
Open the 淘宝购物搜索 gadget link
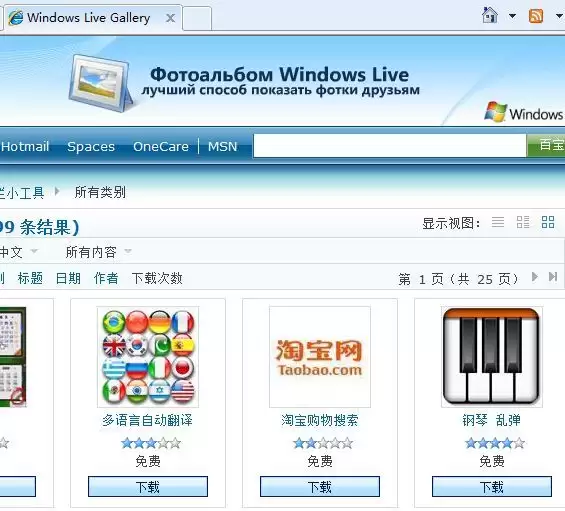tap(320, 420)
